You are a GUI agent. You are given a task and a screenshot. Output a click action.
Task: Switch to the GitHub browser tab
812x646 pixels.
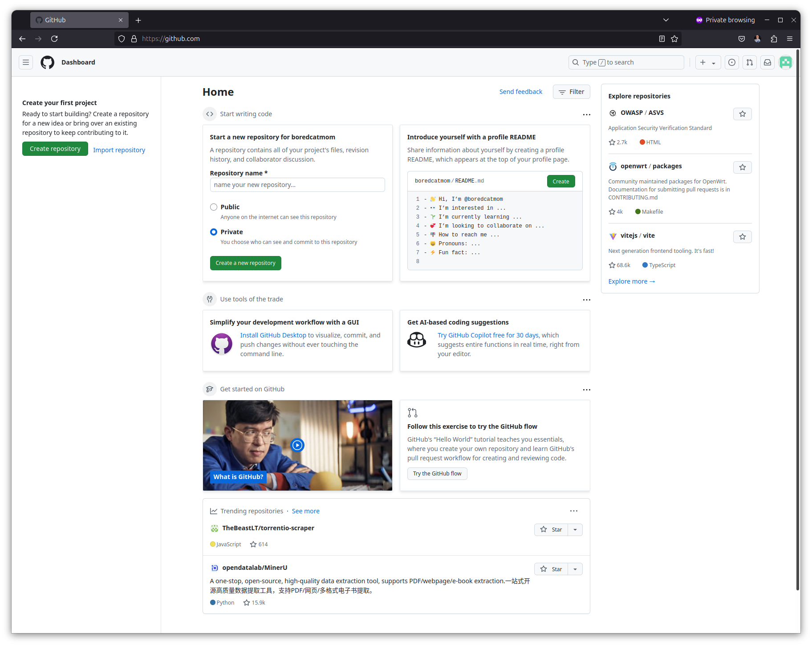79,20
